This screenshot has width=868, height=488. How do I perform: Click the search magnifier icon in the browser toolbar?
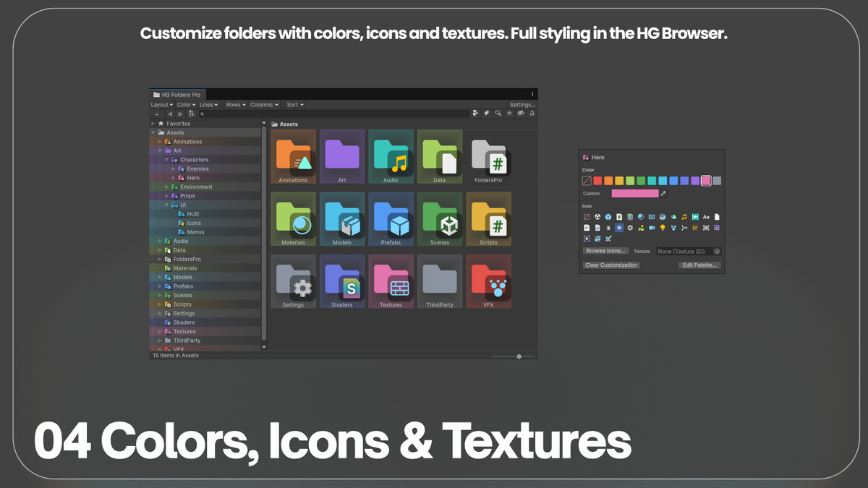tap(498, 114)
